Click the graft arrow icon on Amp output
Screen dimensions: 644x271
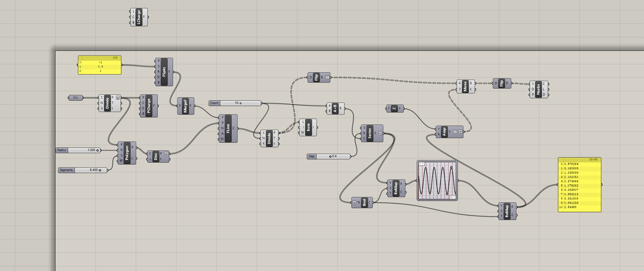pyautogui.click(x=460, y=132)
